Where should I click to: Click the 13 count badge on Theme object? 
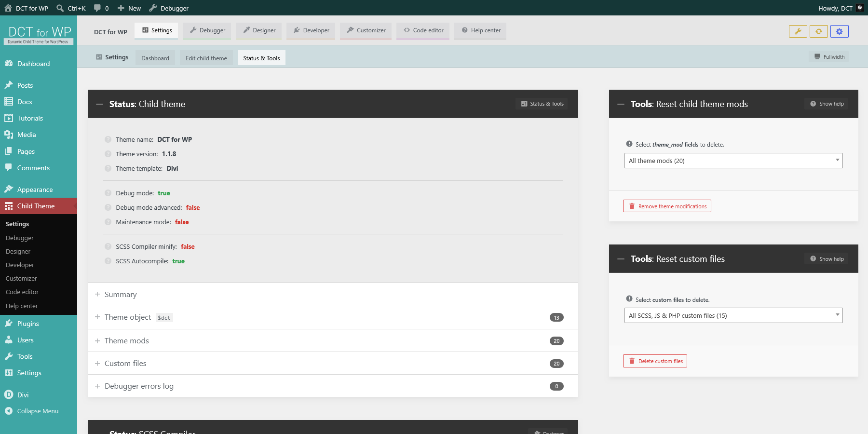[556, 317]
